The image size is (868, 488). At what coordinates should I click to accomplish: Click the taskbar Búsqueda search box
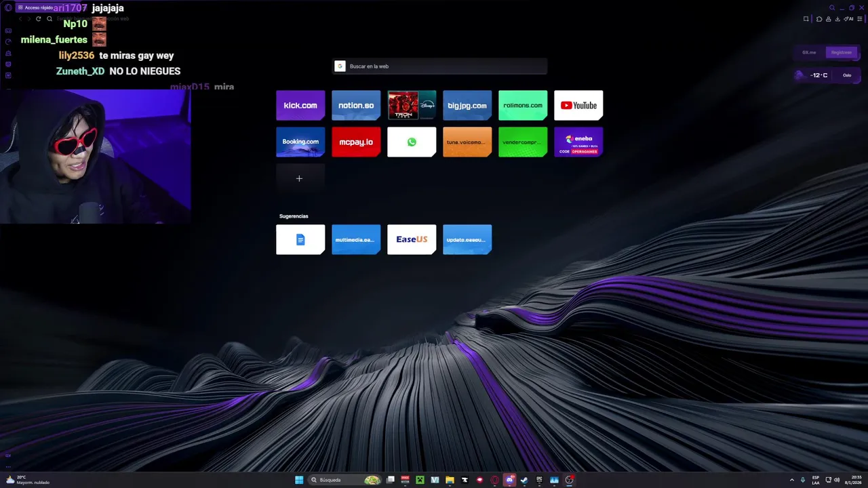[x=344, y=480]
